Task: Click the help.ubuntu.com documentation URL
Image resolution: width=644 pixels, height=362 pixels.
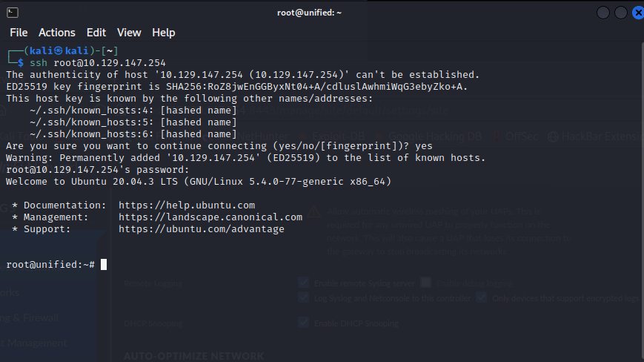Action: [187, 205]
